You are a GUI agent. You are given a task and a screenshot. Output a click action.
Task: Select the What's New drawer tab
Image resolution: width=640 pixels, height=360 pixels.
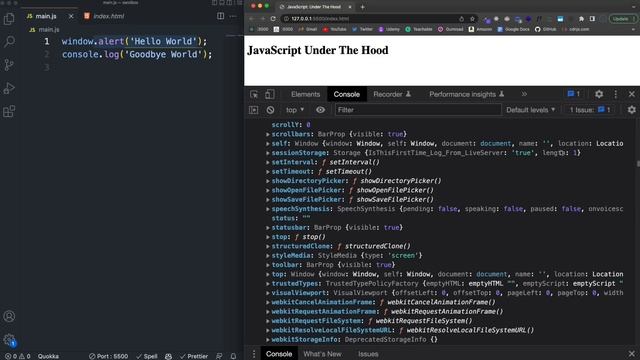click(322, 354)
